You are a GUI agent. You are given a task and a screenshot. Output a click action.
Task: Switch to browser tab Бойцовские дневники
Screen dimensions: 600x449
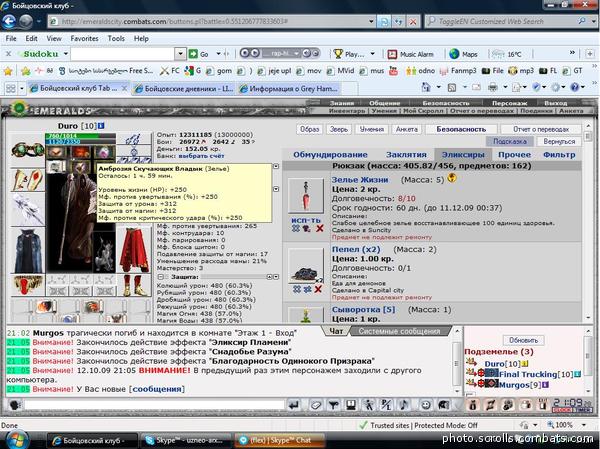pos(184,88)
